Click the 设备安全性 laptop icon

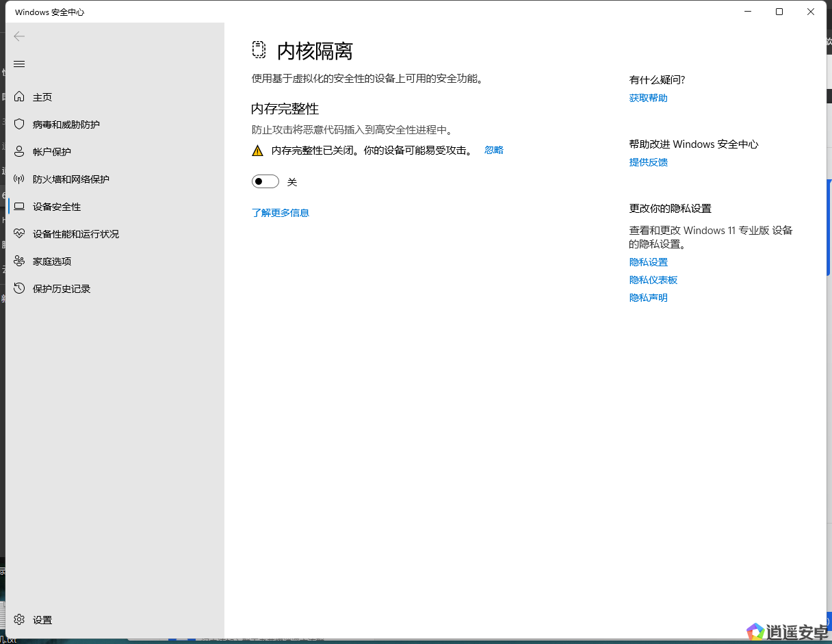[x=19, y=207]
